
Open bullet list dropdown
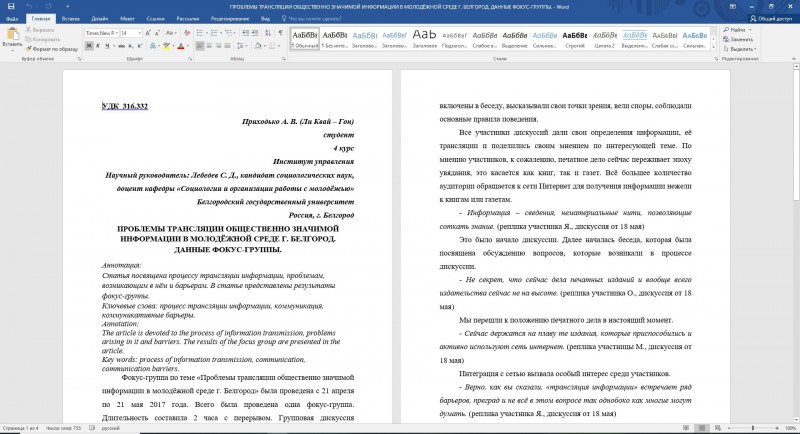click(x=206, y=33)
